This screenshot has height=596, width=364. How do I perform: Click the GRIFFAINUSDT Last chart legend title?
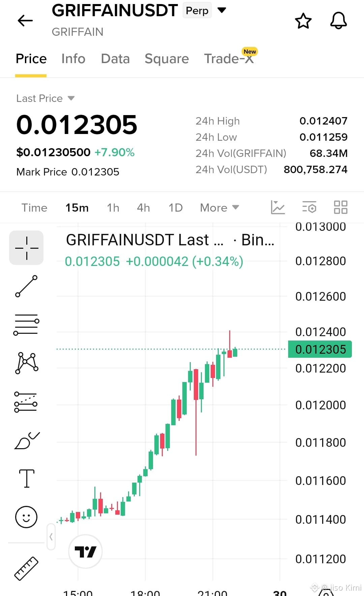[145, 240]
